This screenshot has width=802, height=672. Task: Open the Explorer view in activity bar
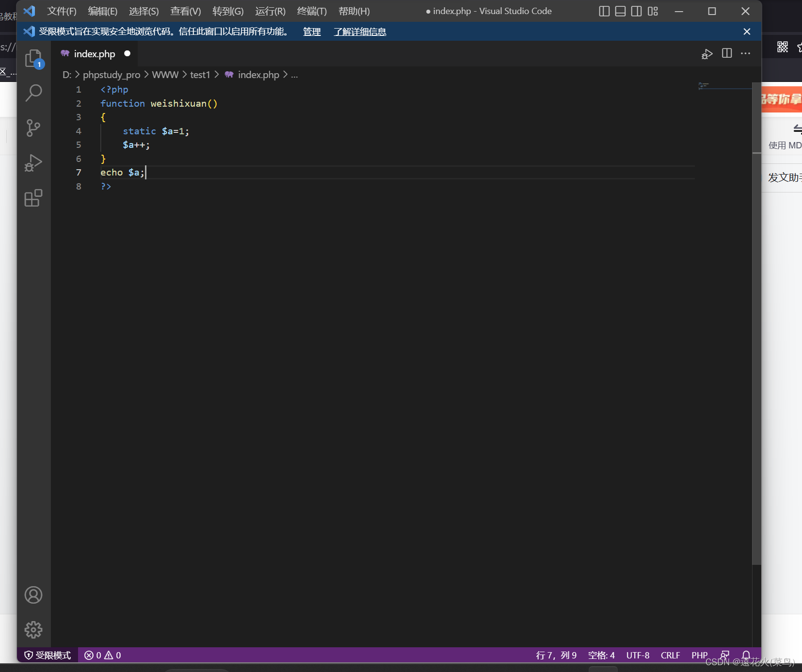click(33, 58)
